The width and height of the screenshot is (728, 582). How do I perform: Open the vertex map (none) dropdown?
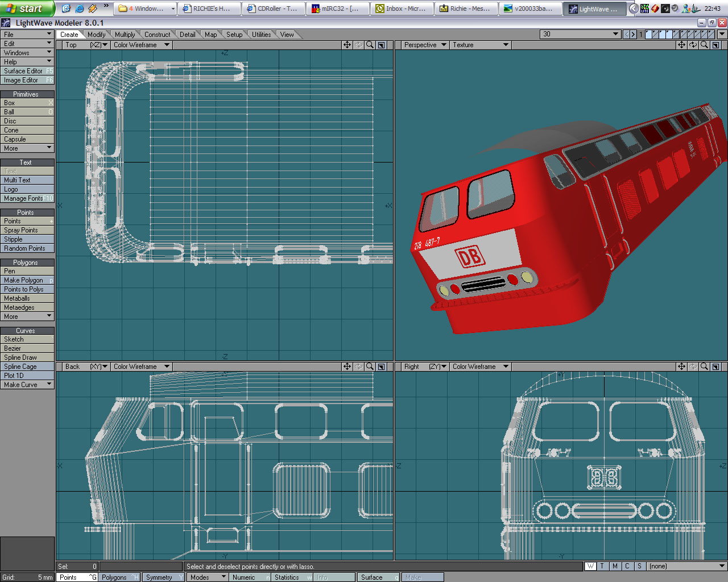[x=687, y=566]
